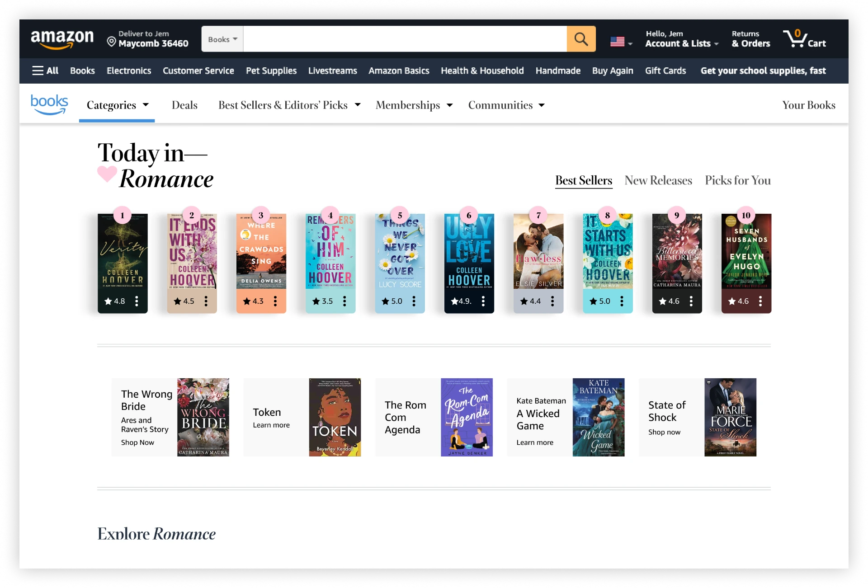
Task: Open three-dot menu on Things We Never Got Over
Action: 414,301
